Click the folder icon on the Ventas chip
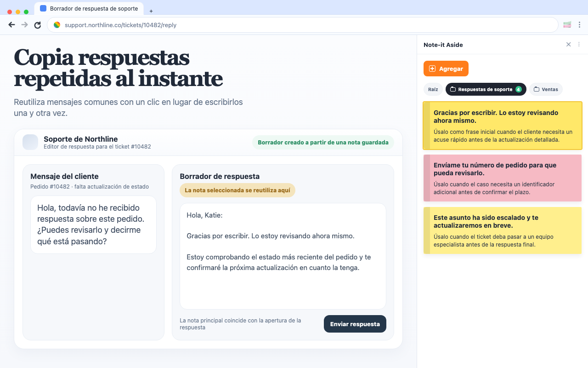 tap(536, 89)
